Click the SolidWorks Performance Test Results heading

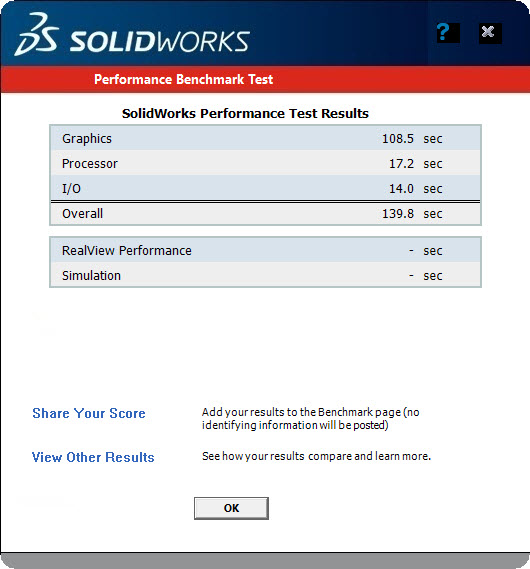[x=245, y=113]
